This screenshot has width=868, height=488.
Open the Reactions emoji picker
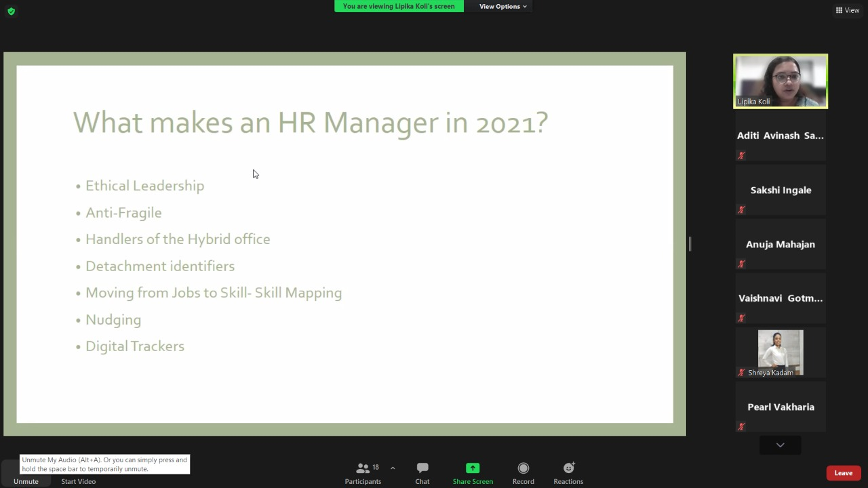tap(568, 468)
